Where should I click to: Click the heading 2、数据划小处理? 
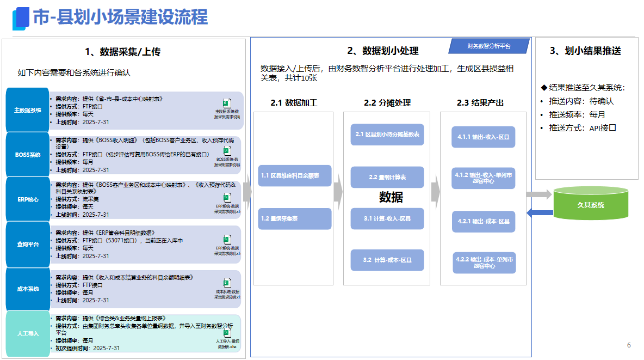point(383,51)
